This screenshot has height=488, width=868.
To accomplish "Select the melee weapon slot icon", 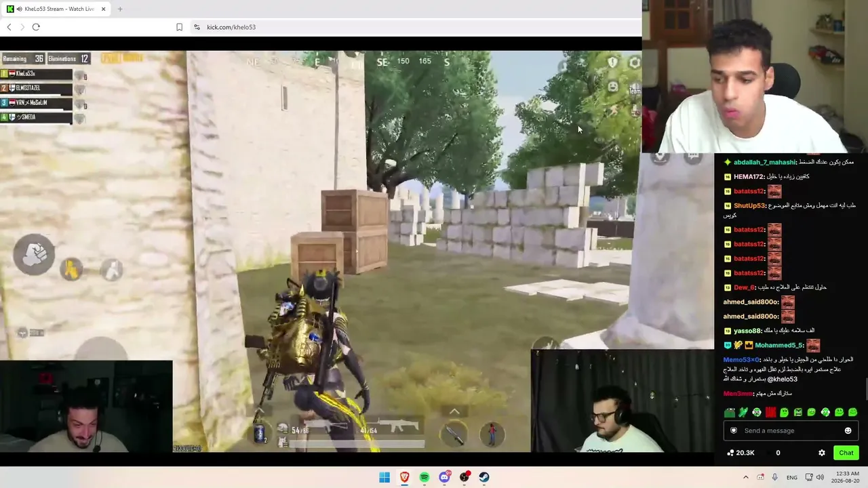I will tap(454, 434).
